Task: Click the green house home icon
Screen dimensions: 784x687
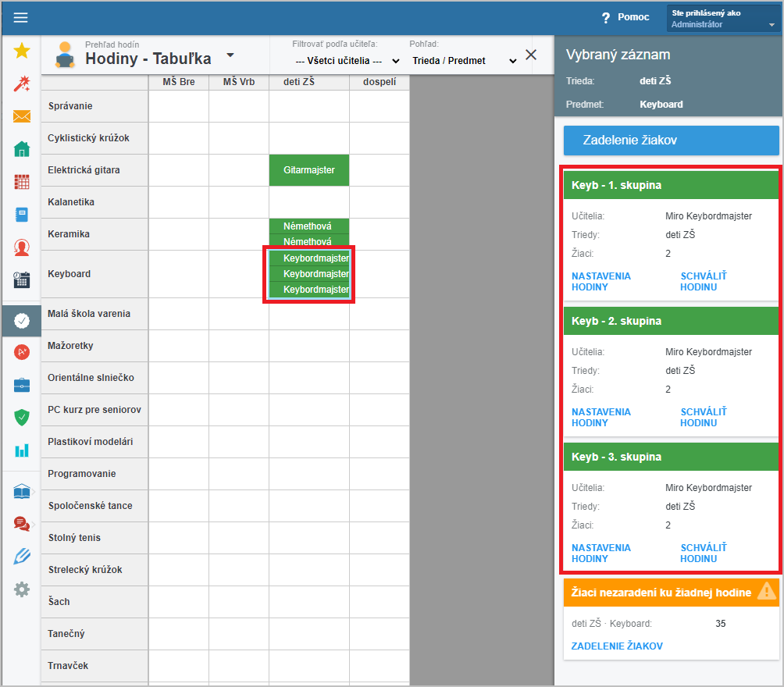Action: click(x=22, y=149)
